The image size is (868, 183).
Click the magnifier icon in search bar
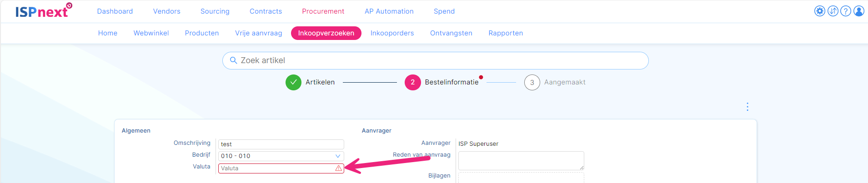coord(233,60)
